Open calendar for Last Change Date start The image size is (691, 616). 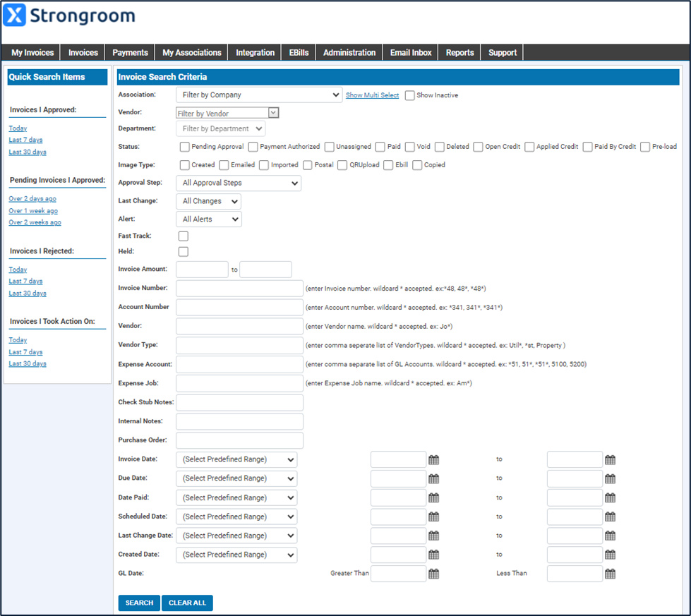tap(433, 536)
